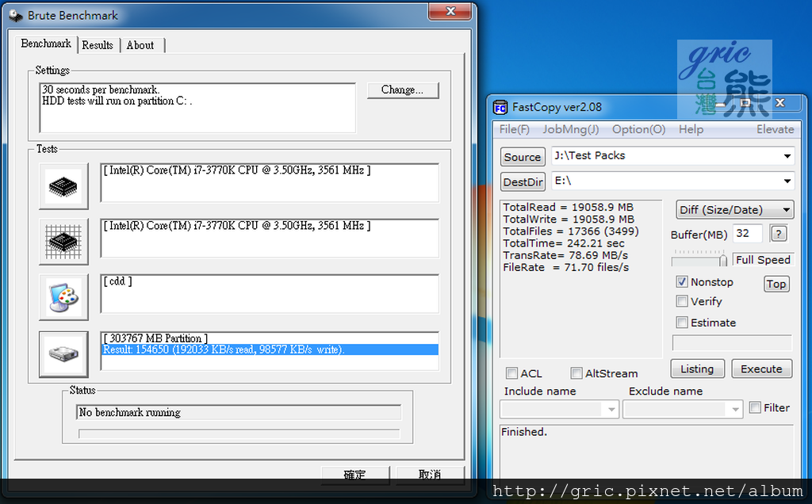Select the highlighted Result: 154650 line
The width and height of the screenshot is (812, 504).
(x=270, y=349)
